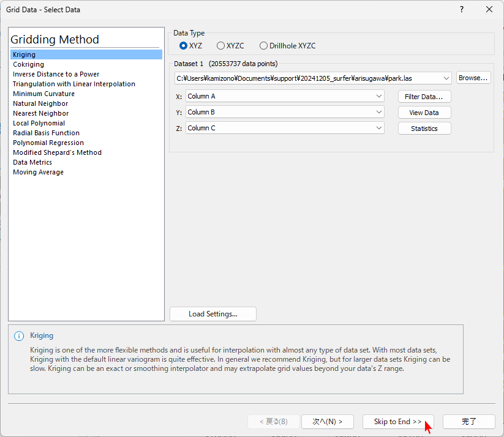Select Drillhole XYZC radio button
The width and height of the screenshot is (504, 437).
[263, 46]
